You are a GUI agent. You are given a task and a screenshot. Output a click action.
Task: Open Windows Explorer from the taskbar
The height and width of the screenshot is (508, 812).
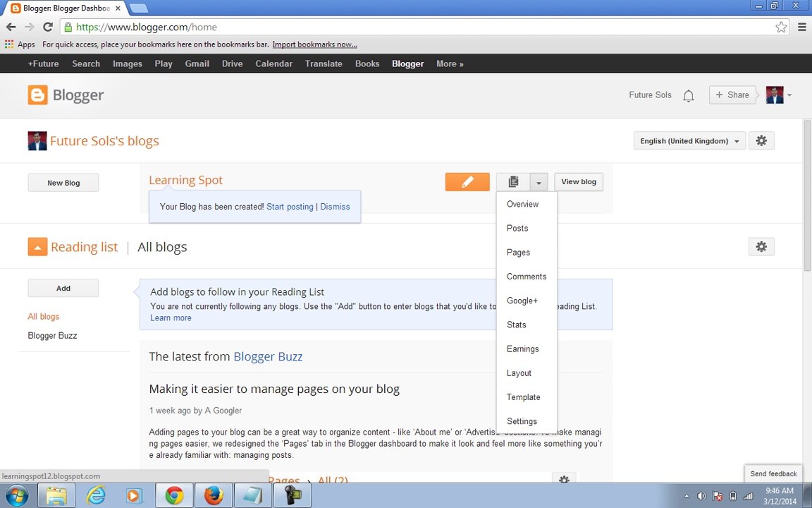click(x=57, y=495)
